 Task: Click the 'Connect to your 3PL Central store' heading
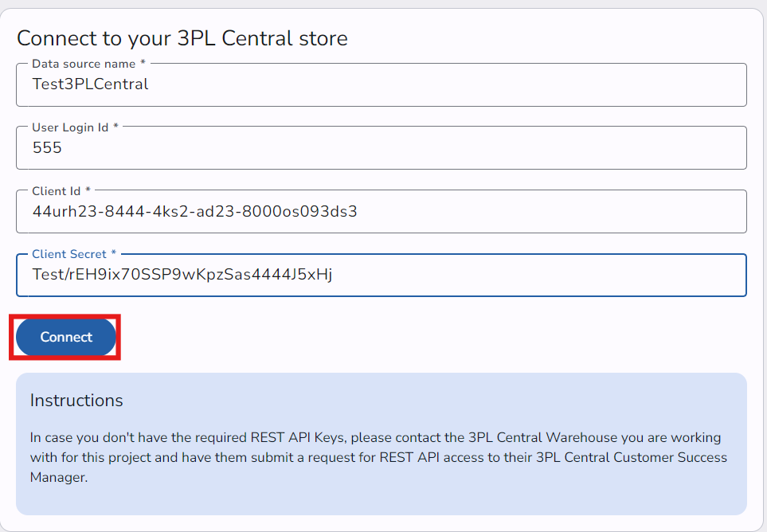[182, 38]
